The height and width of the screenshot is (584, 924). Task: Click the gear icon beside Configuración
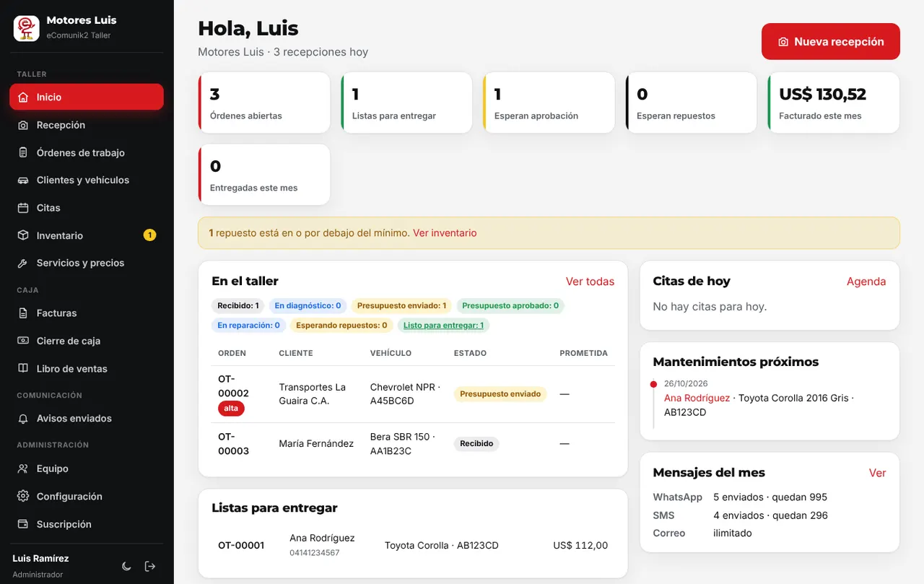coord(23,497)
